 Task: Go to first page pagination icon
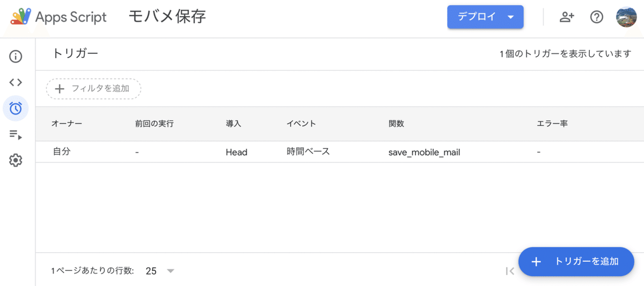pyautogui.click(x=510, y=271)
